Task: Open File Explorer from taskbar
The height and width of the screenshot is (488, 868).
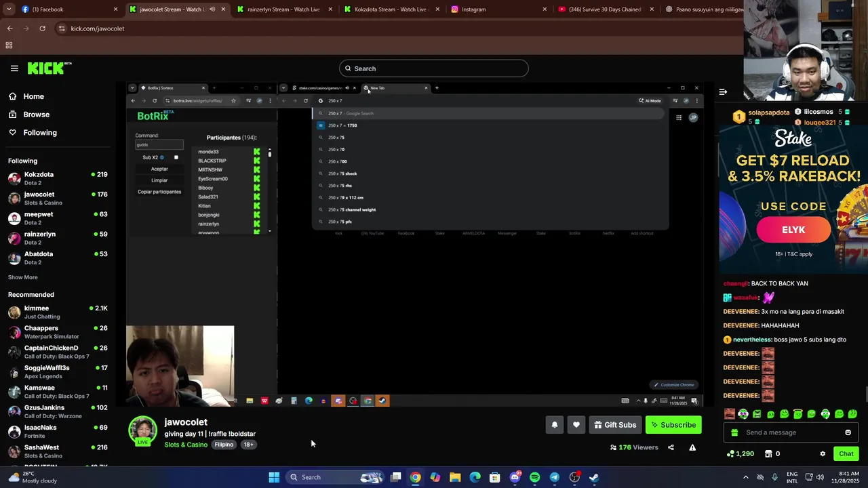Action: pos(455,477)
